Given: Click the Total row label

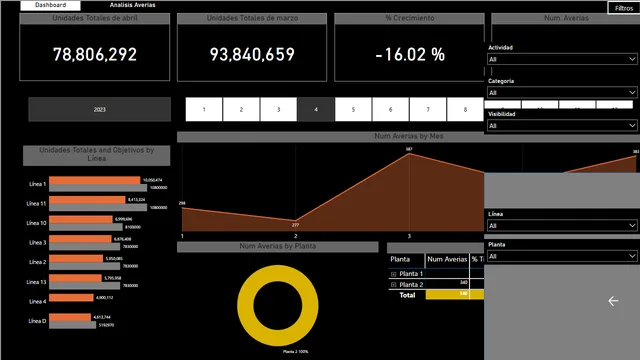Looking at the screenshot, I should [407, 295].
